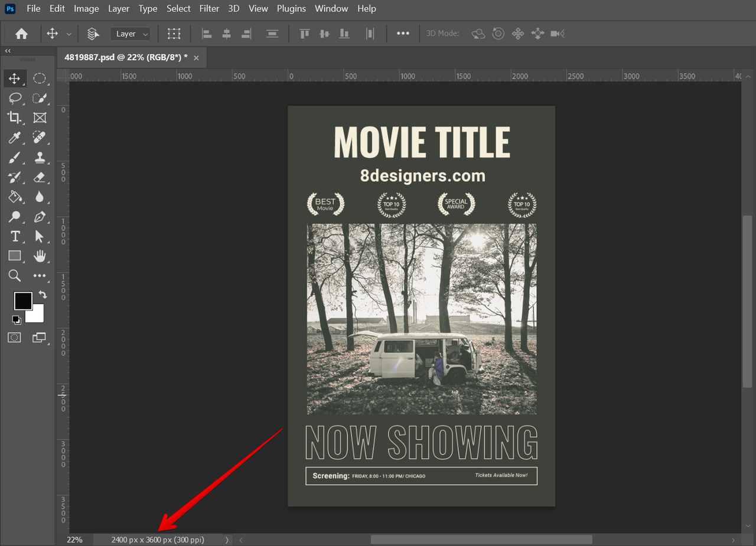Image resolution: width=756 pixels, height=546 pixels.
Task: Select the Brush tool
Action: pos(15,157)
